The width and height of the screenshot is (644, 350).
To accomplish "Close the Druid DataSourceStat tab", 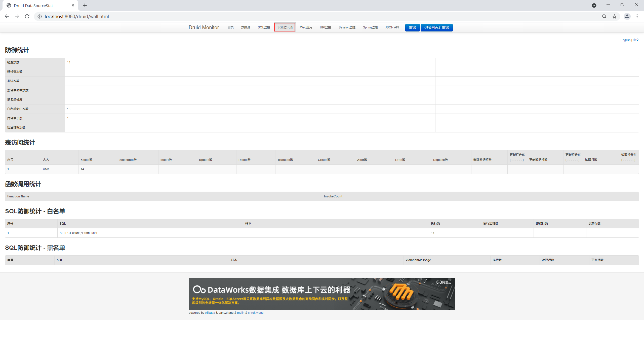I will coord(73,5).
